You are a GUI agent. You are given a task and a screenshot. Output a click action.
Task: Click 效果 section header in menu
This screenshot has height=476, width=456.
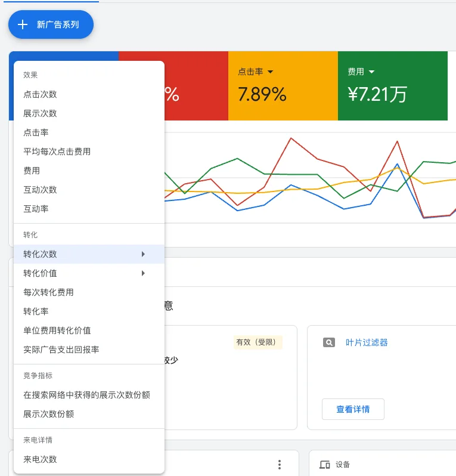[30, 75]
